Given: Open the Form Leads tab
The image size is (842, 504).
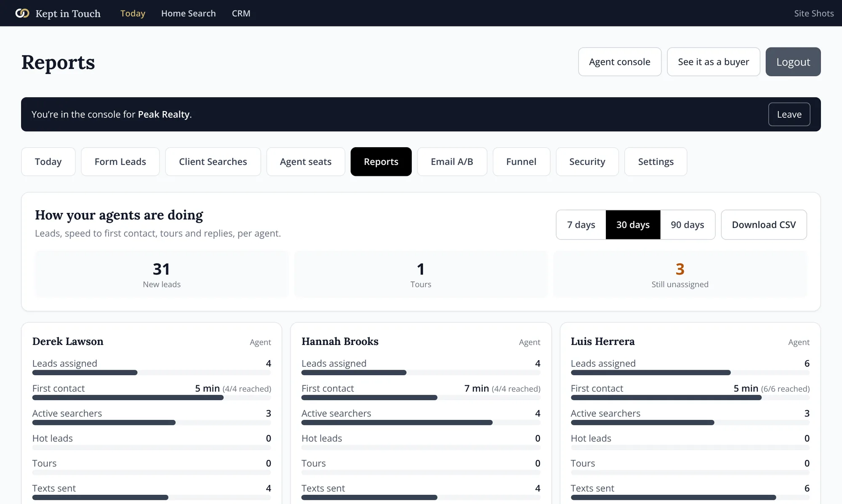Looking at the screenshot, I should (120, 162).
